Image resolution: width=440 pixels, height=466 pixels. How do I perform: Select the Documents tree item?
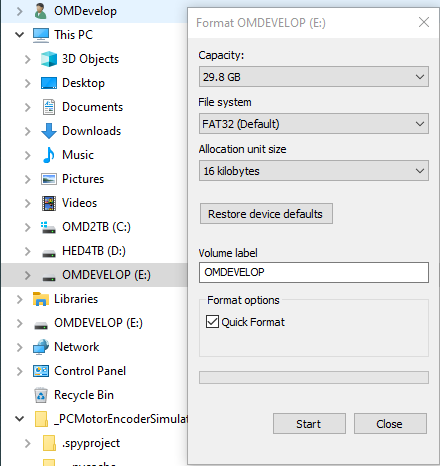pos(92,107)
